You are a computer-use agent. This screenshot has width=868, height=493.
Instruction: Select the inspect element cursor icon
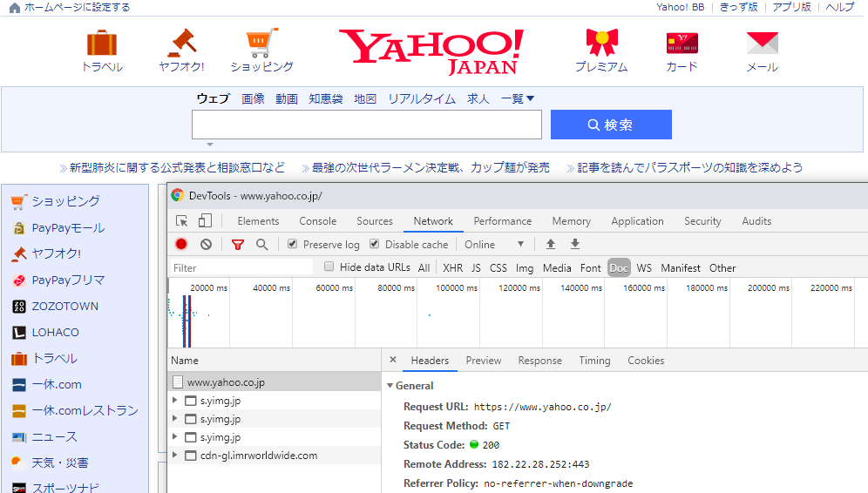coord(182,221)
